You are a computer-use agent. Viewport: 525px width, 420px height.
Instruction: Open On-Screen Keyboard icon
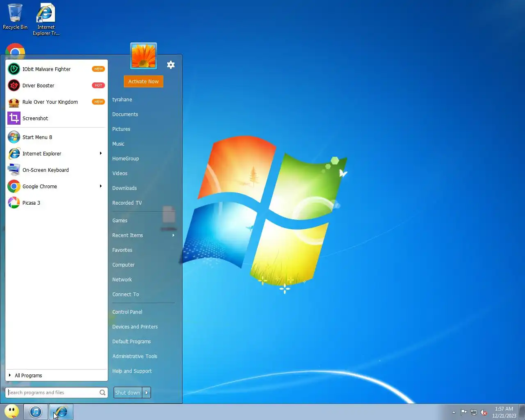[x=14, y=170]
